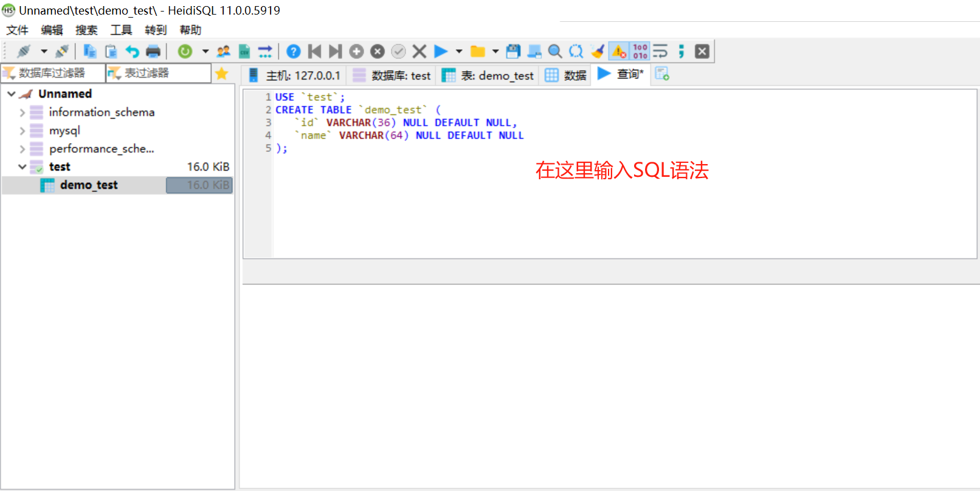Expand the performance_sche... database node
Viewport: 980px width, 491px height.
22,149
